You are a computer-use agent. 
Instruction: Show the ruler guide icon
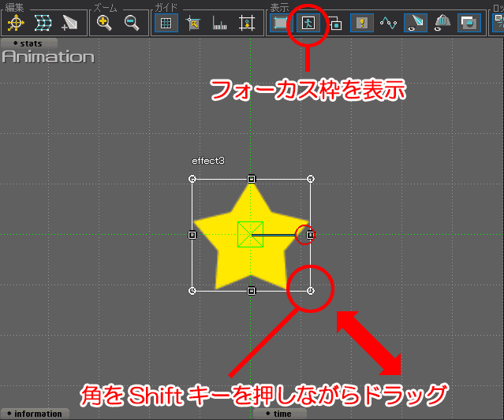click(x=219, y=23)
